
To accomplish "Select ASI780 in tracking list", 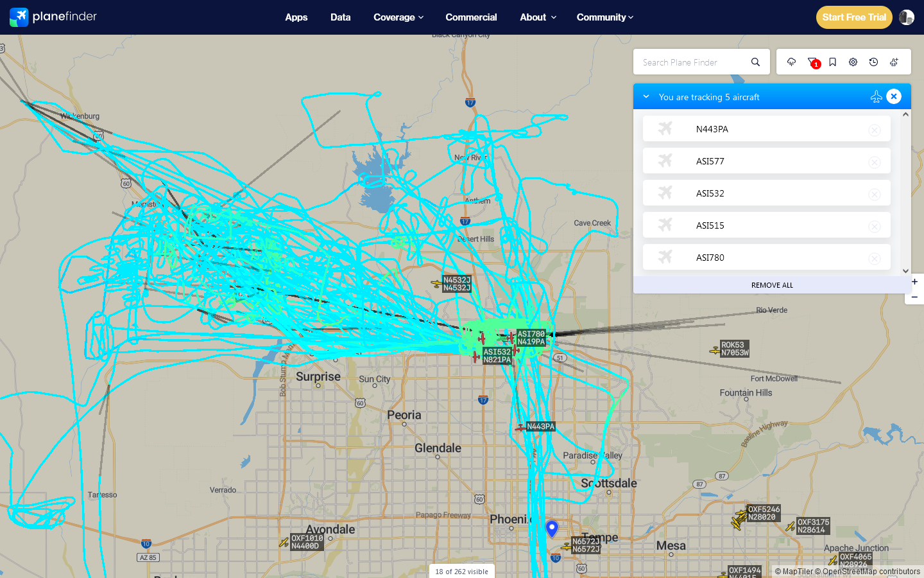I will coord(767,257).
